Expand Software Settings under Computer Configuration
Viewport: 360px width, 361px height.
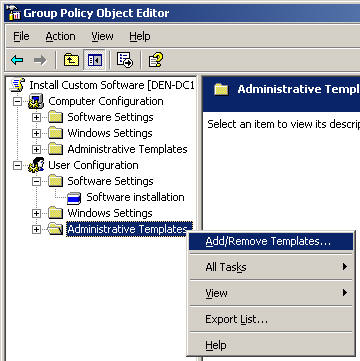[x=36, y=117]
